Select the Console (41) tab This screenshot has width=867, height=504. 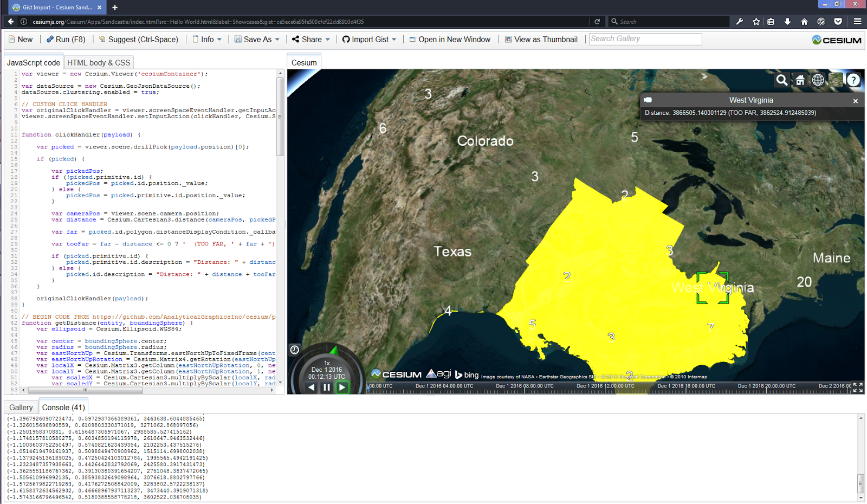click(63, 408)
